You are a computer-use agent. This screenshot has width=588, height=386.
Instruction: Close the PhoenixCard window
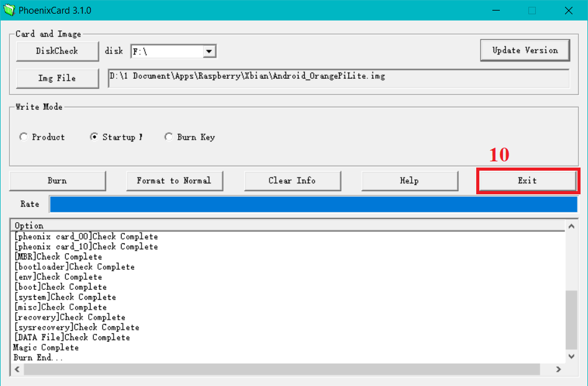point(569,11)
